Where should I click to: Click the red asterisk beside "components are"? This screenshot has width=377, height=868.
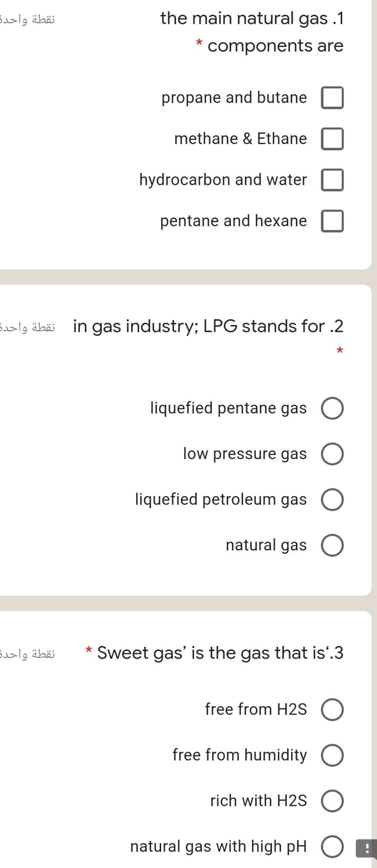[198, 44]
